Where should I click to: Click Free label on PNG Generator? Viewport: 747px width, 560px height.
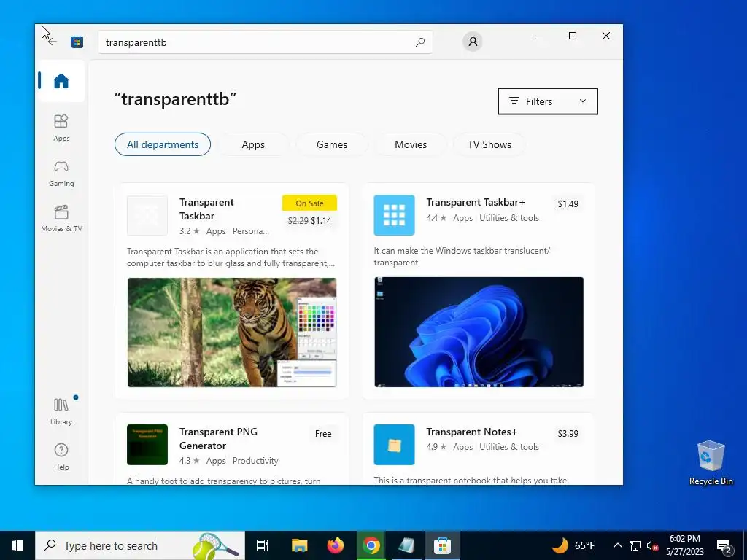(x=323, y=434)
